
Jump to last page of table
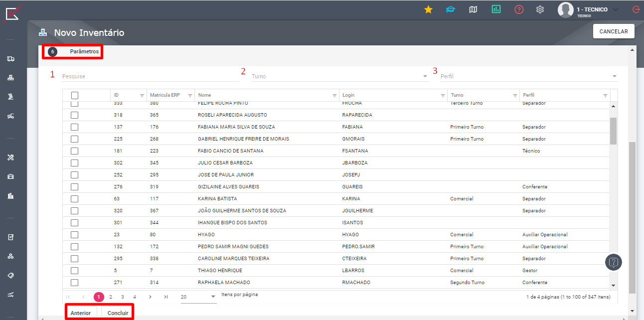(166, 297)
